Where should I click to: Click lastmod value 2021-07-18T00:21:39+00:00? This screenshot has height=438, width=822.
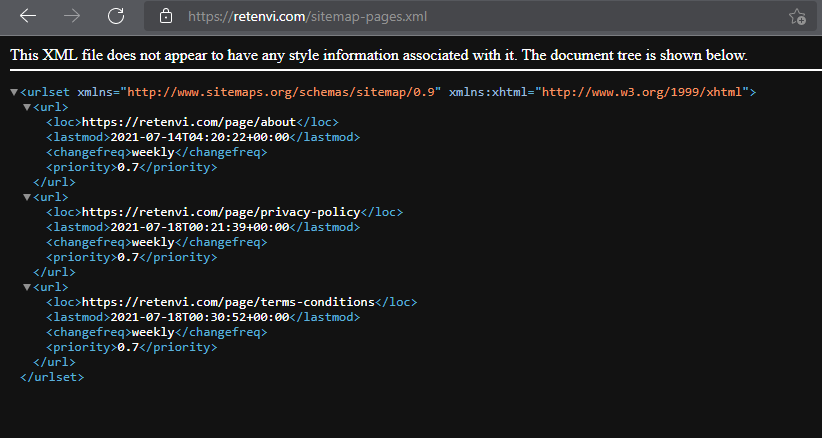200,227
